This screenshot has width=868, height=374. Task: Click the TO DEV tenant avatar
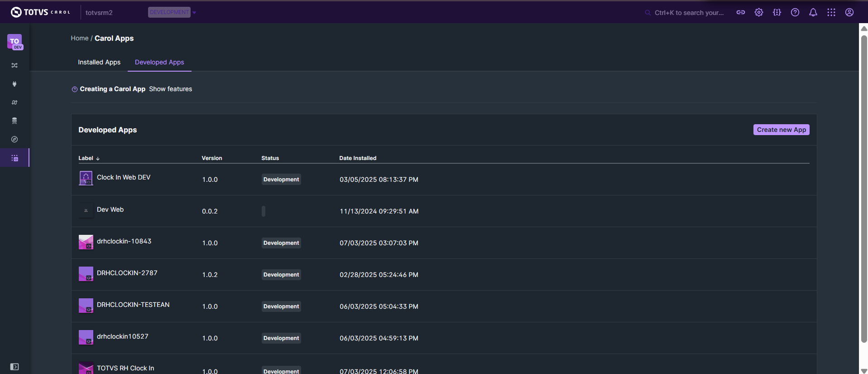click(15, 42)
